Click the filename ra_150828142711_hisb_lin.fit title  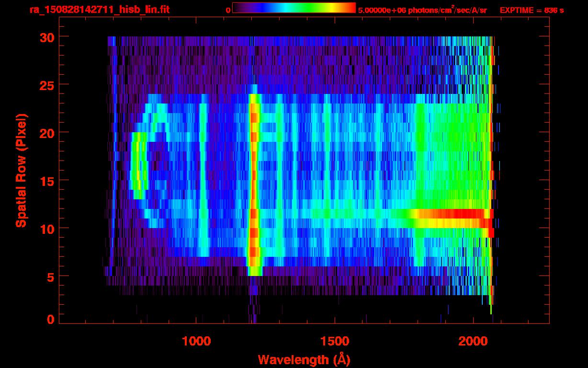[x=99, y=9]
